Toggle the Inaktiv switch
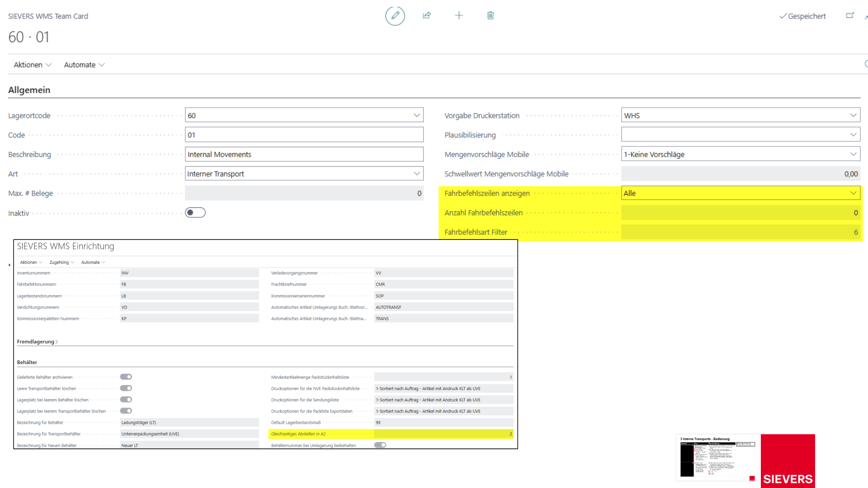 (x=195, y=212)
